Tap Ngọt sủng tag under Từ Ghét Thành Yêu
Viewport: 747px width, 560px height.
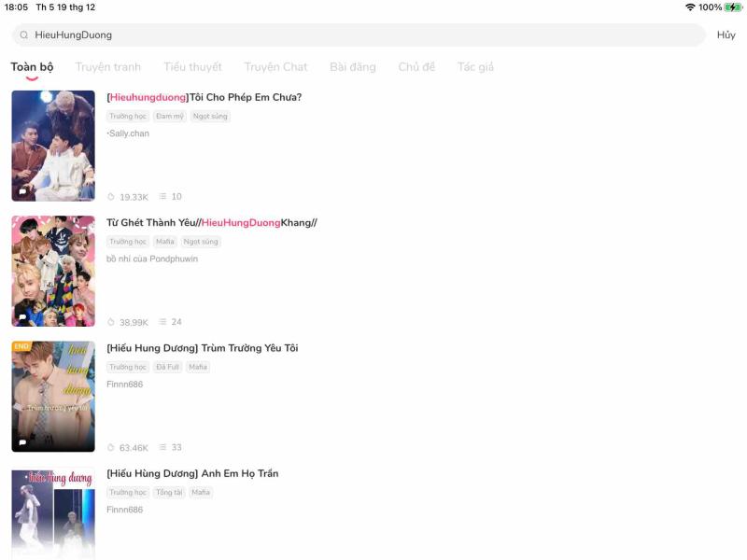click(201, 242)
